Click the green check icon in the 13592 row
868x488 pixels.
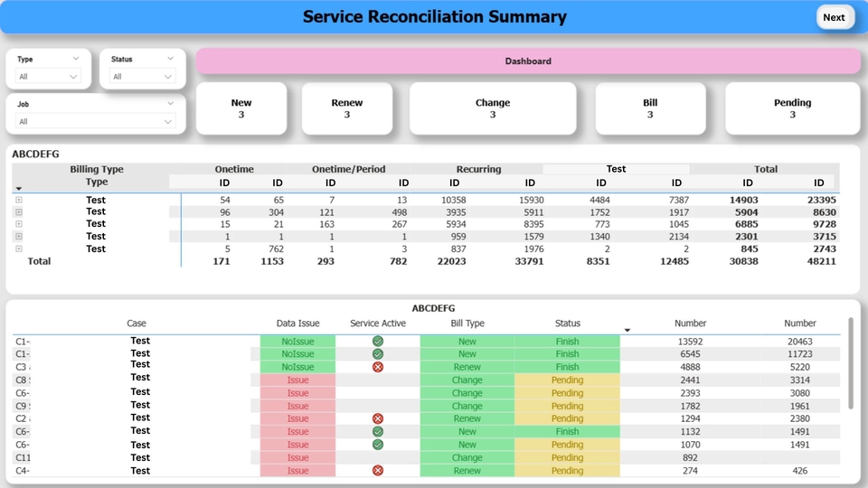point(378,342)
